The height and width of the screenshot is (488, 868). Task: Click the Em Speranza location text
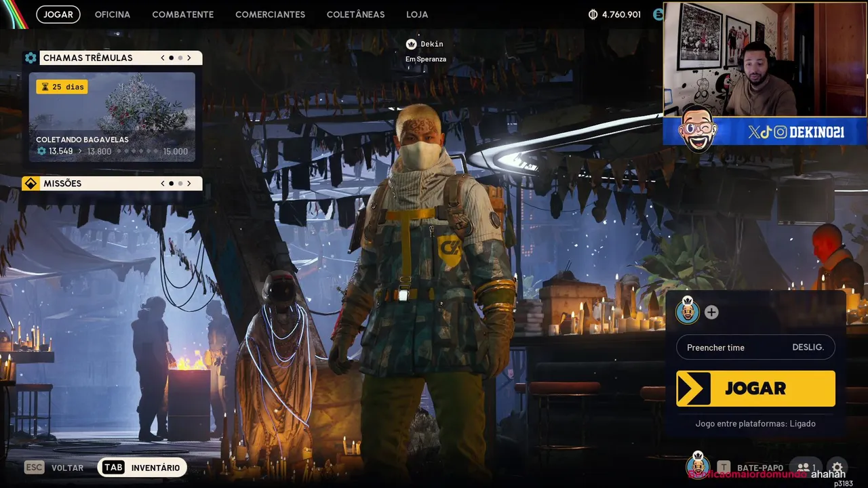tap(426, 59)
